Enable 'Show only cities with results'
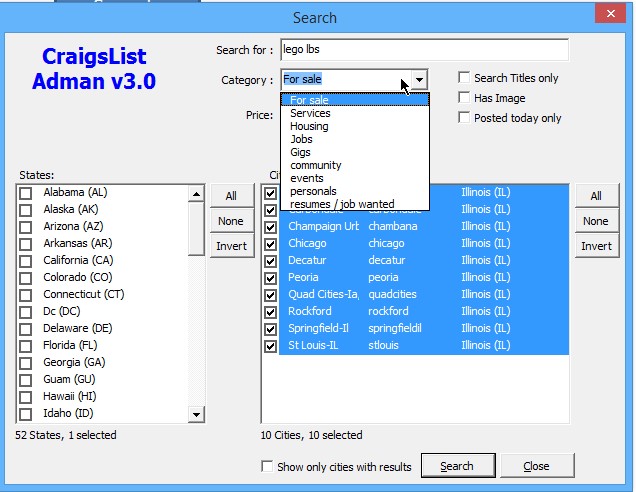The image size is (636, 492). (x=267, y=466)
